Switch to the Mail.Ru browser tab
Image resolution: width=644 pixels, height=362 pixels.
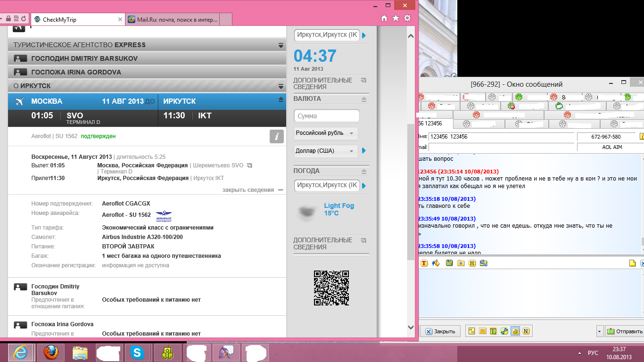tap(173, 20)
